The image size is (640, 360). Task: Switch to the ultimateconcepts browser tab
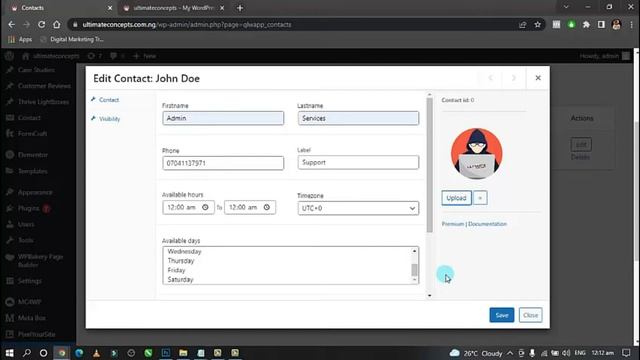click(173, 8)
